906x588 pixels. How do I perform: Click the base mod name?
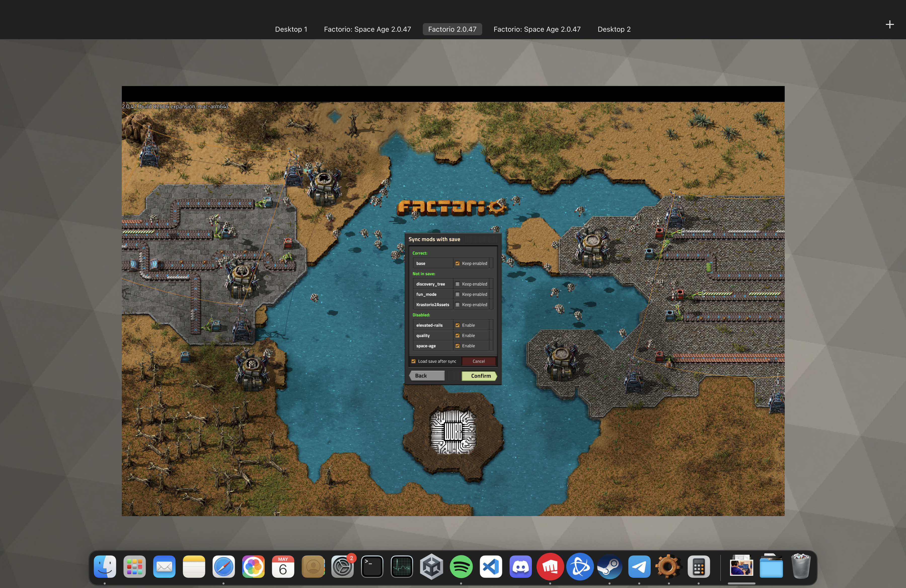[421, 263]
